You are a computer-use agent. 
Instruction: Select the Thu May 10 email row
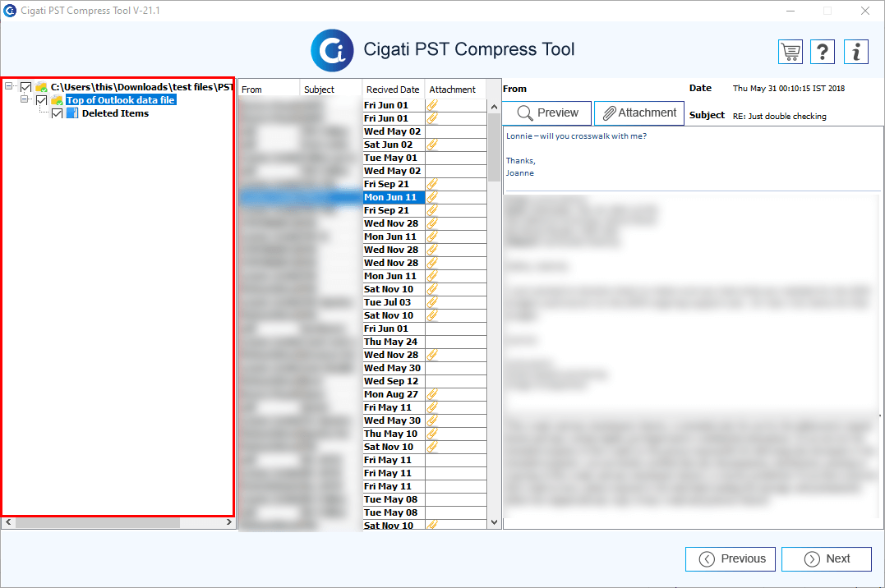click(362, 434)
